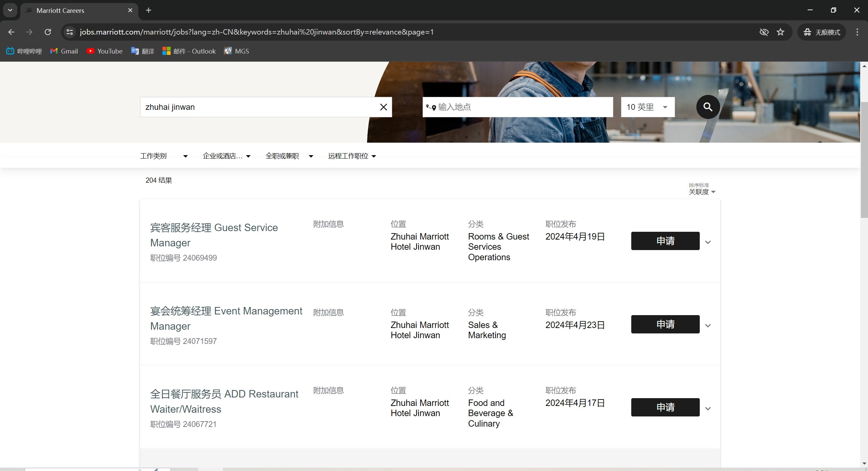The height and width of the screenshot is (471, 868).
Task: Apply for the Guest Service Manager job
Action: (665, 241)
